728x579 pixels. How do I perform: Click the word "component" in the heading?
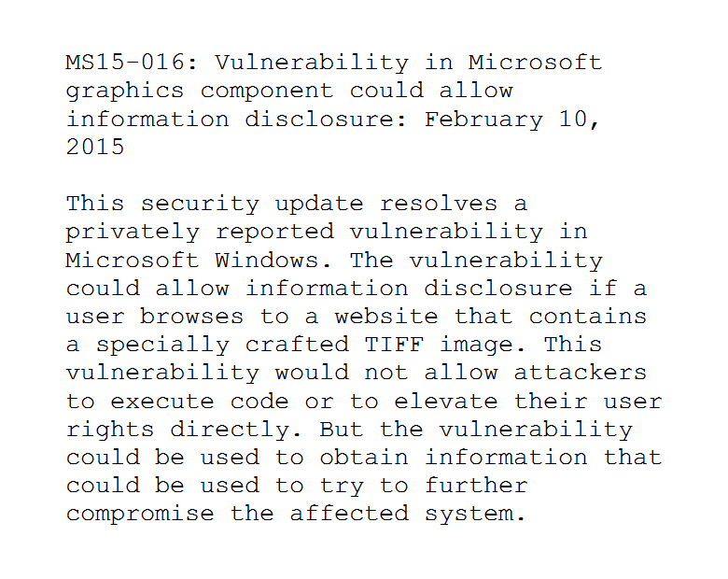click(x=267, y=92)
